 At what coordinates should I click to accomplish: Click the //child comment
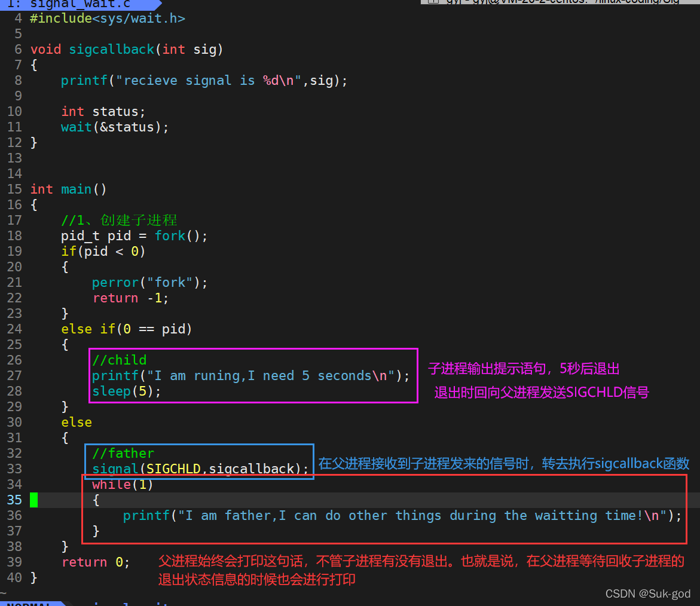pos(119,360)
